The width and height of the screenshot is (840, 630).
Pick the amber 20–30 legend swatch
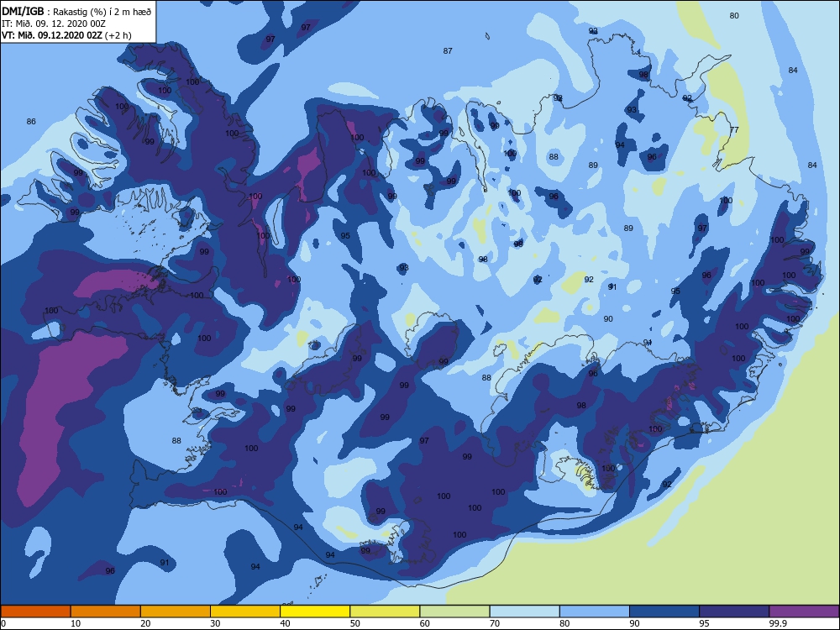pyautogui.click(x=176, y=612)
